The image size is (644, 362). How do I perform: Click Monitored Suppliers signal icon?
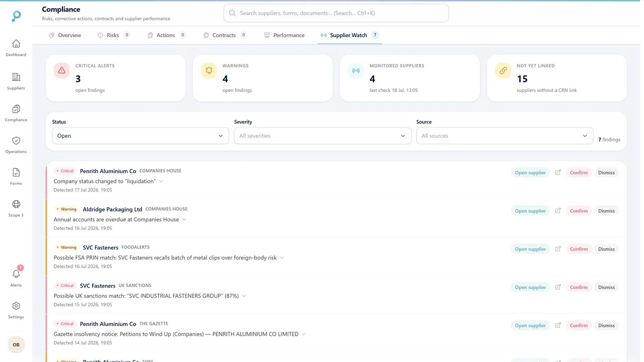(x=356, y=70)
